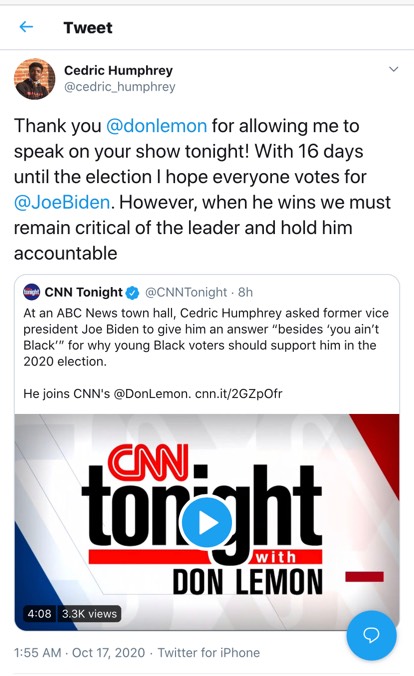Open the @cedric_humphrey handle
This screenshot has height=676, width=414.
[120, 87]
